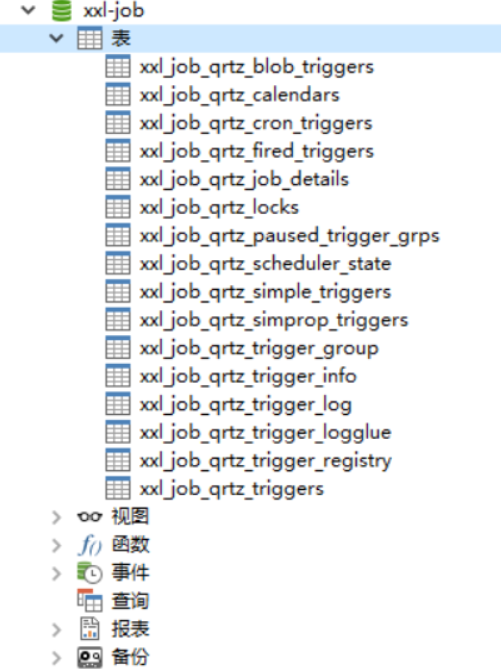Select table xxl_job_qrtz_blob_triggers
501x672 pixels.
pyautogui.click(x=257, y=67)
